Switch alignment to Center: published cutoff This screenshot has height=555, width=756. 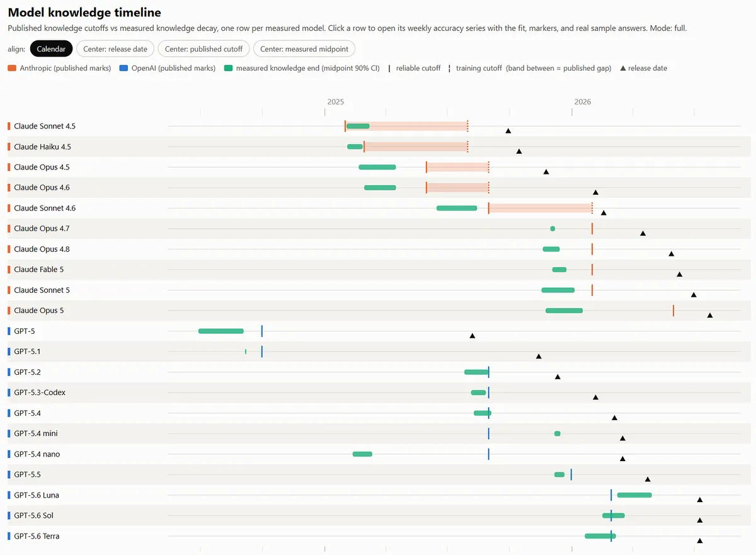(203, 49)
